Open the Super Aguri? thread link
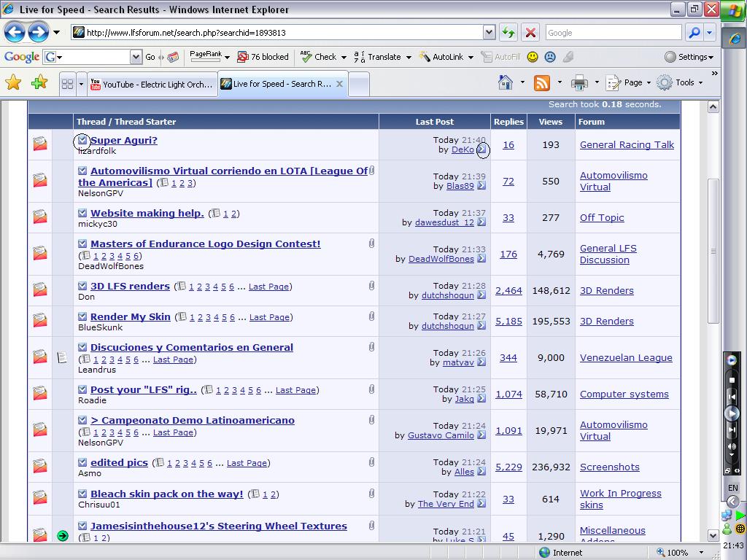Image resolution: width=747 pixels, height=560 pixels. pos(124,140)
